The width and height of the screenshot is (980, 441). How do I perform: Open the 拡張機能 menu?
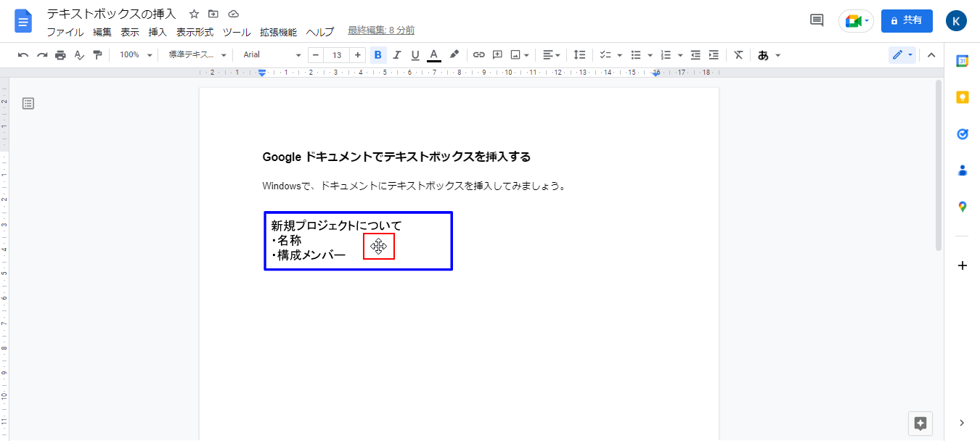278,32
